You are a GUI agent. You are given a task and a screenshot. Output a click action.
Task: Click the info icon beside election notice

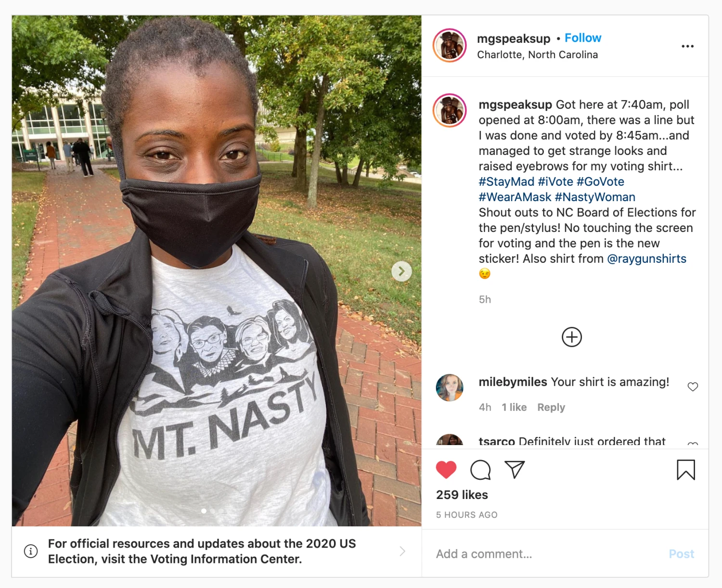point(31,551)
